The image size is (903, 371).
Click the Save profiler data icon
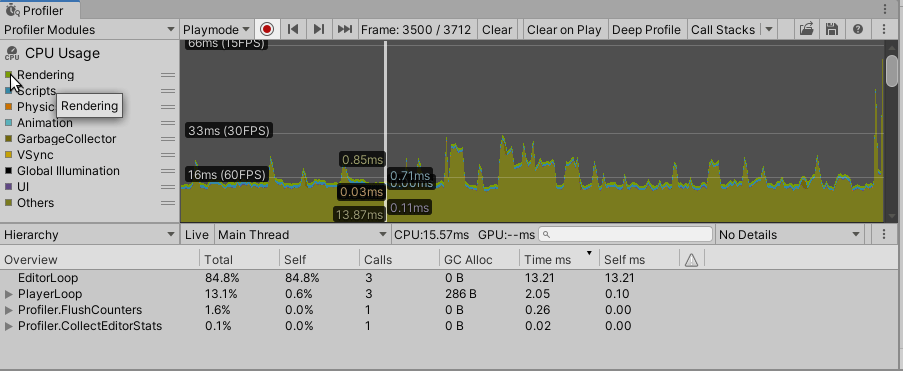point(831,29)
